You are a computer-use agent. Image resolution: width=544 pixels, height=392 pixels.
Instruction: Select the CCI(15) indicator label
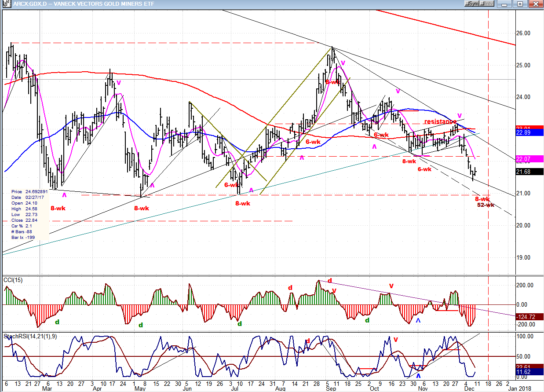(x=12, y=280)
